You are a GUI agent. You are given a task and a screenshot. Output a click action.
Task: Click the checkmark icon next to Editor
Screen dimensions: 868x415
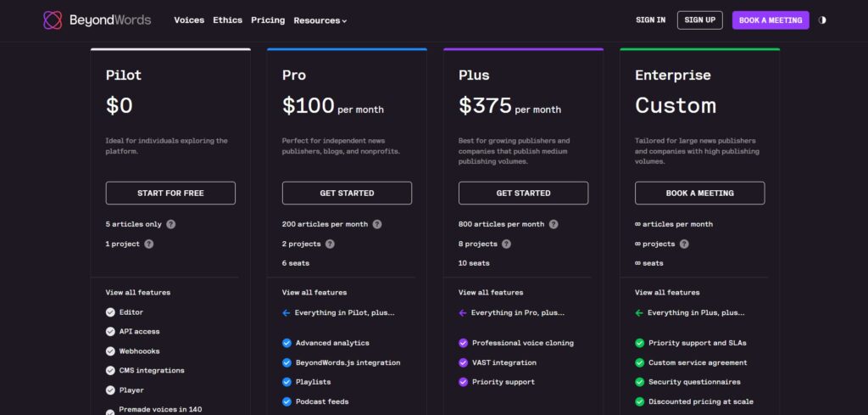point(110,312)
